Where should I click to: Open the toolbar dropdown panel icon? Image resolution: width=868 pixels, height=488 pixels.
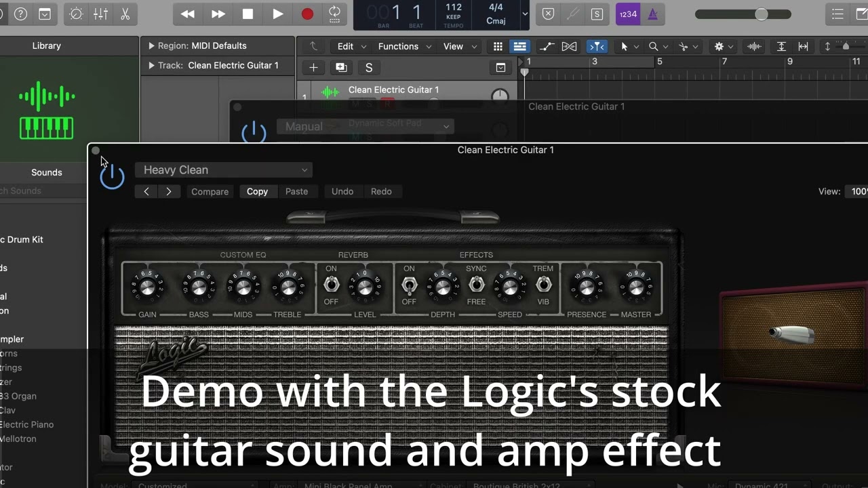tap(44, 14)
